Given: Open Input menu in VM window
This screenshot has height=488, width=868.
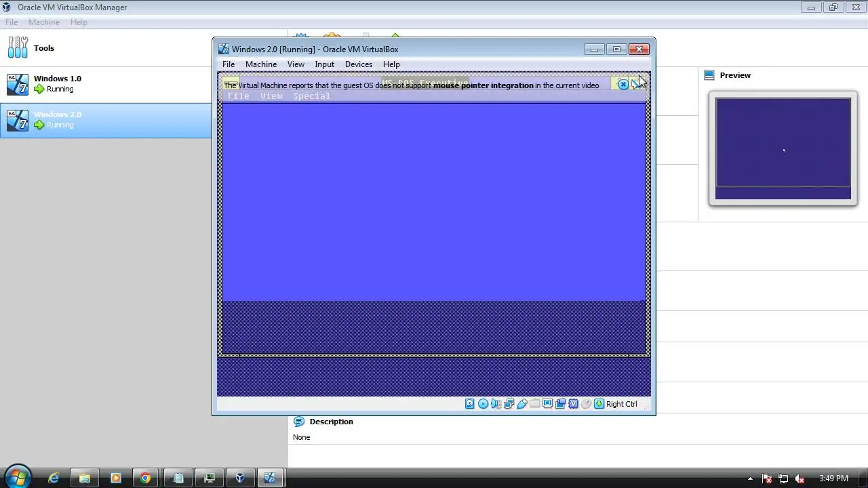Looking at the screenshot, I should click(324, 64).
